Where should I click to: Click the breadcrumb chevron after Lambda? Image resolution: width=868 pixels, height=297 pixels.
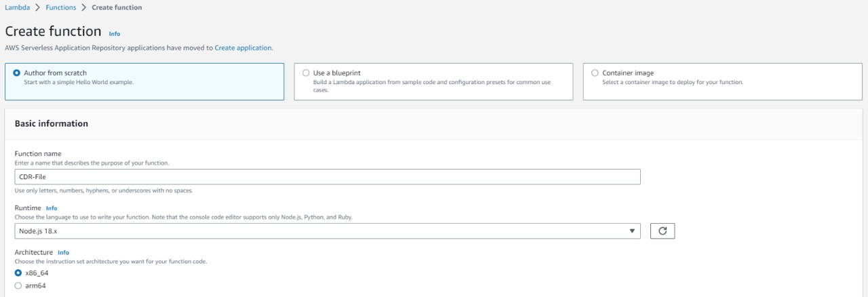(39, 7)
